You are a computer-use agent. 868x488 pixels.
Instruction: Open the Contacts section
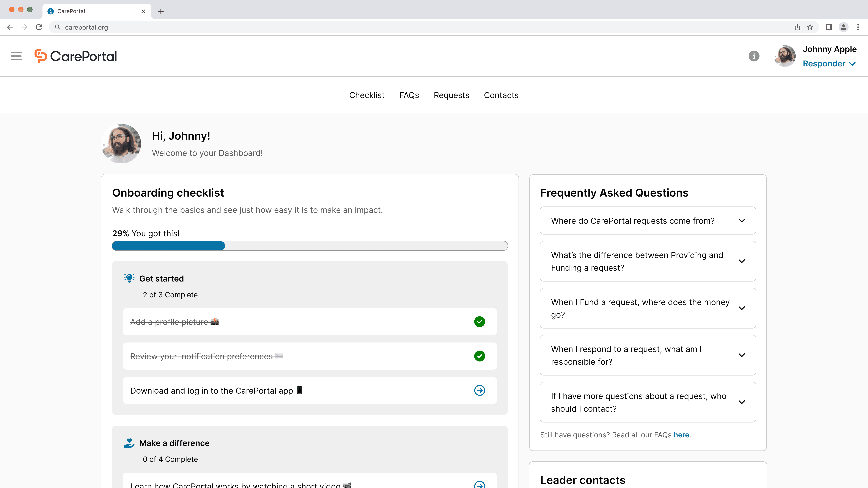point(501,95)
